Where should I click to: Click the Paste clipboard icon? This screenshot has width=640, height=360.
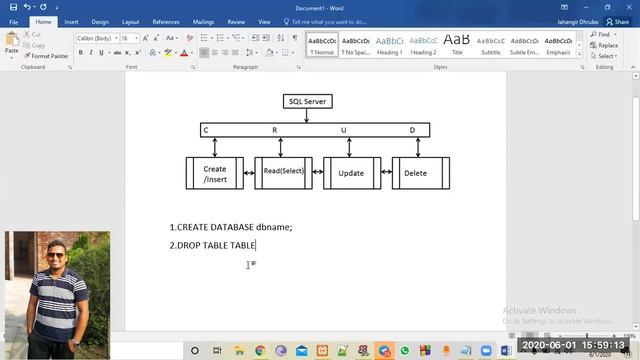click(12, 40)
